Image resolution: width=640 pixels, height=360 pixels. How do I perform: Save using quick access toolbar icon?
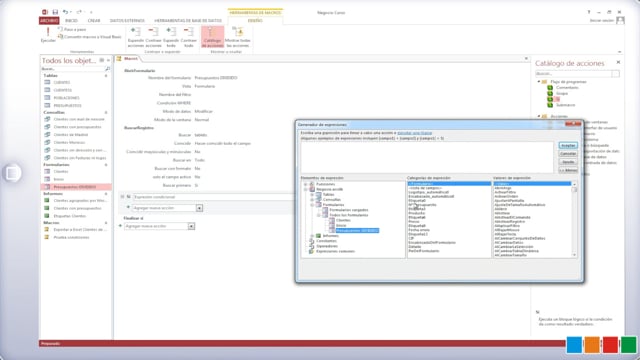55,12
